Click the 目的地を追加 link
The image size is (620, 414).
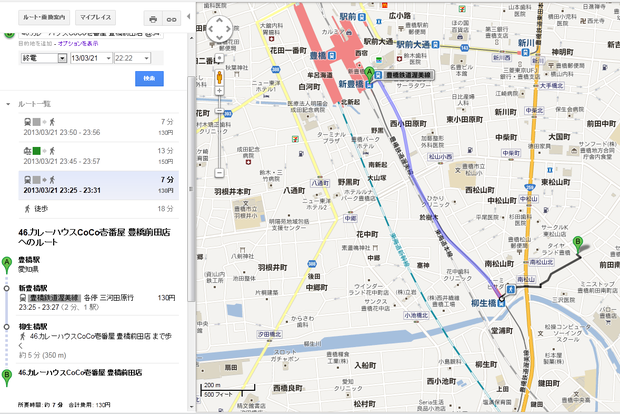(x=35, y=43)
